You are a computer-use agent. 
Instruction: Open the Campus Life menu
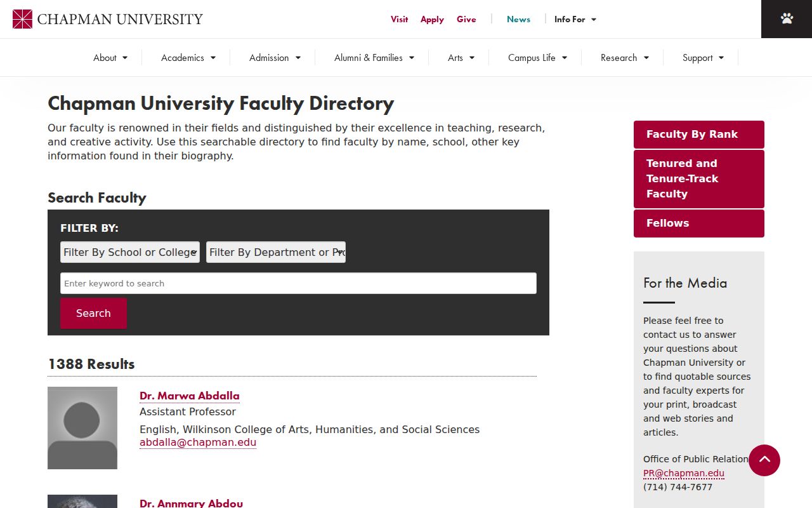537,58
